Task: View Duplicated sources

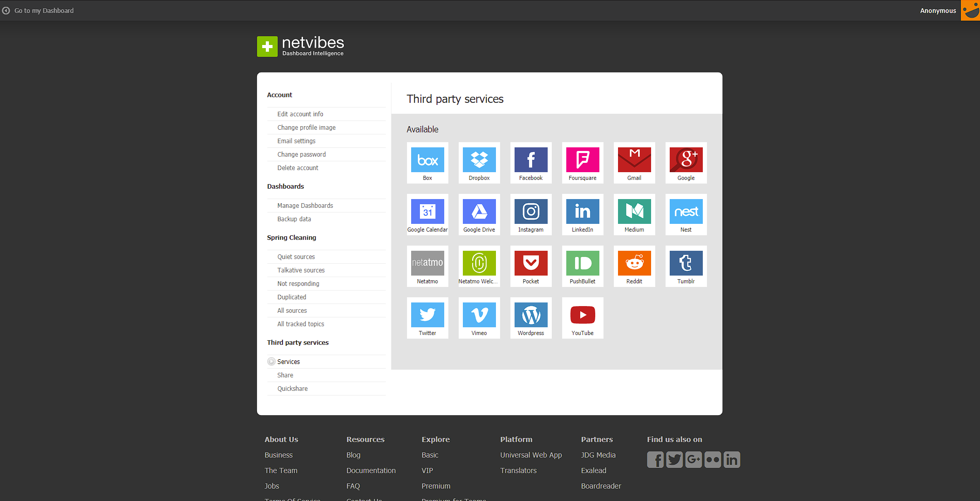Action: pos(292,297)
